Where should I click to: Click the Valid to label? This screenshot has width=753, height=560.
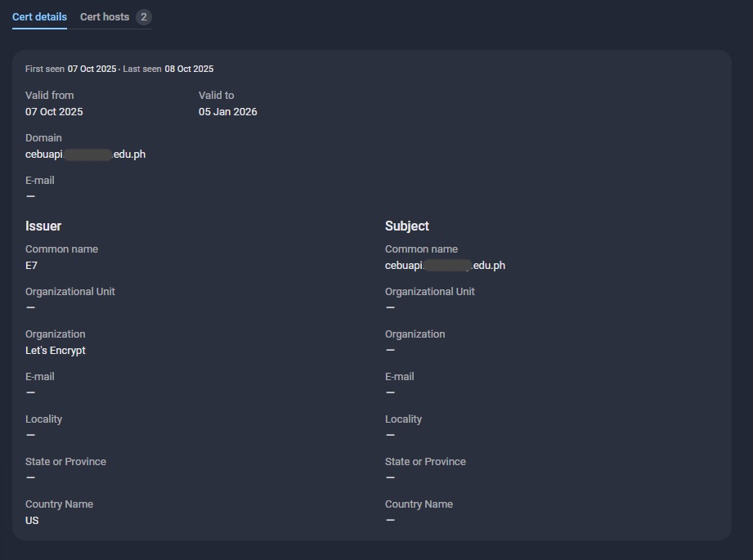(x=216, y=96)
